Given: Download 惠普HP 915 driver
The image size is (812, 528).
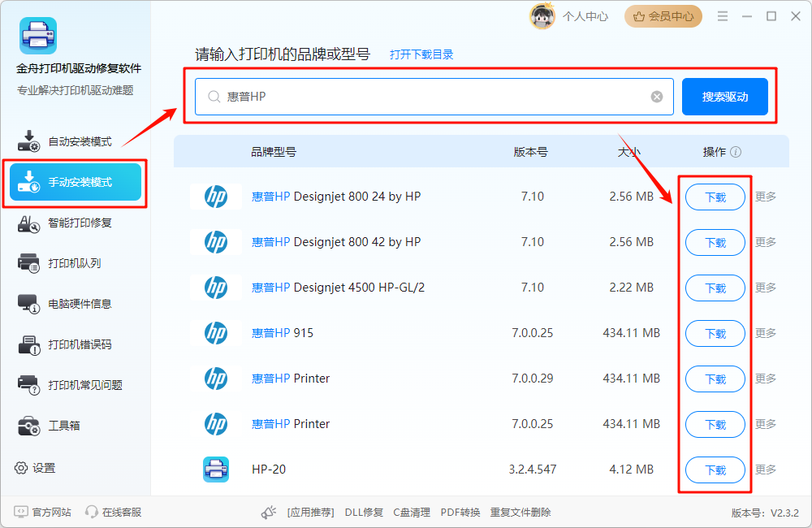Looking at the screenshot, I should click(x=715, y=334).
